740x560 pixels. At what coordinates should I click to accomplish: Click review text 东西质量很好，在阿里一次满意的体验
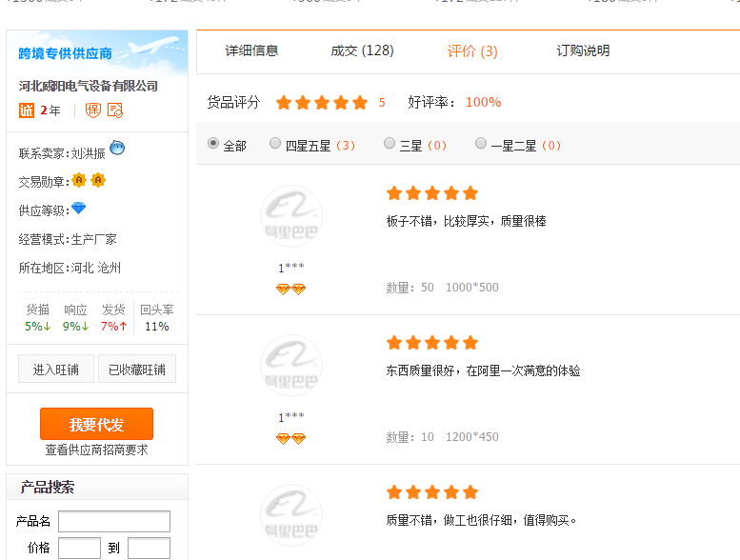[483, 370]
